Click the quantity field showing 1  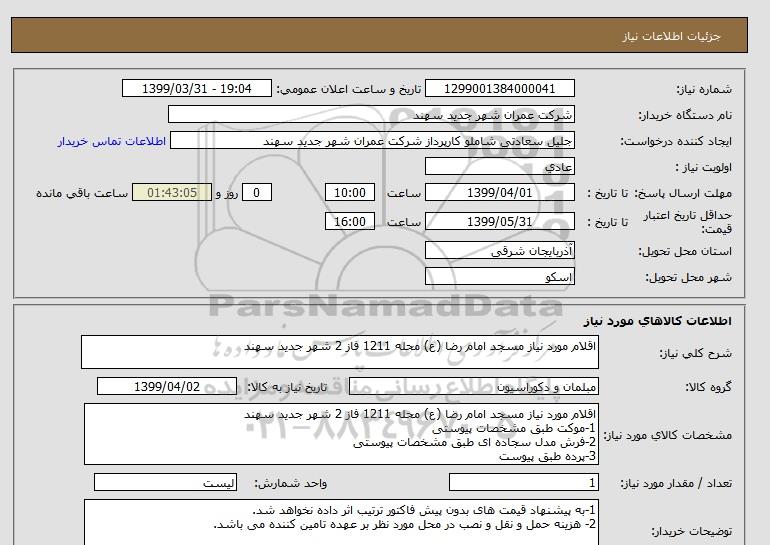point(523,483)
